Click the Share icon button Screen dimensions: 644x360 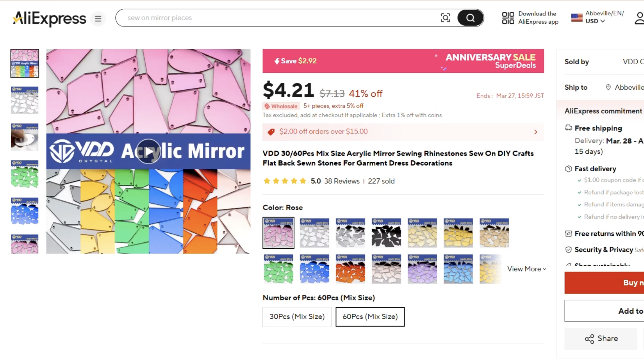[x=601, y=338]
